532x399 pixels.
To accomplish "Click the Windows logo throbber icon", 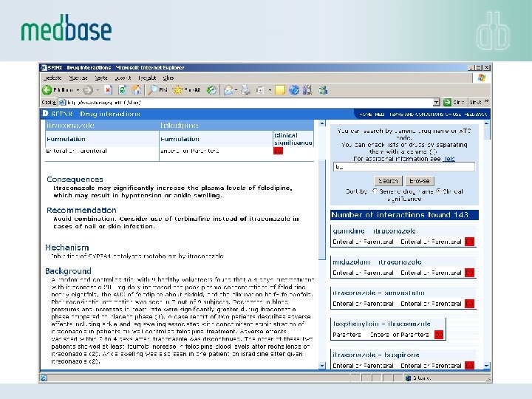I will click(x=482, y=78).
